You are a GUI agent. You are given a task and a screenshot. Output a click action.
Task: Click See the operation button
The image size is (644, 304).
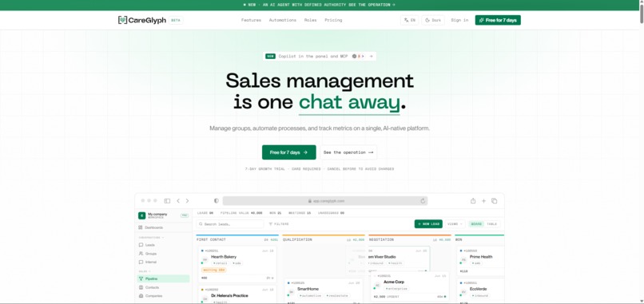point(348,152)
